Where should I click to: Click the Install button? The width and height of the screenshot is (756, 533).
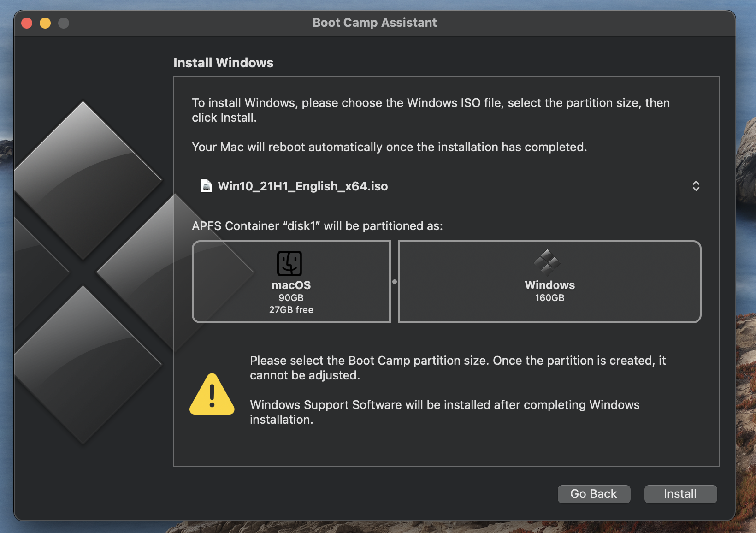(x=680, y=494)
